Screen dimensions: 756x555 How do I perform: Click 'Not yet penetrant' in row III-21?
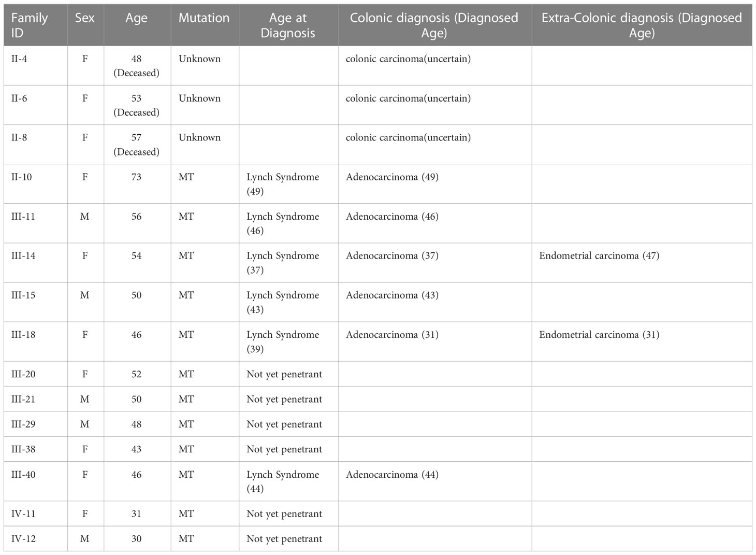pos(284,400)
